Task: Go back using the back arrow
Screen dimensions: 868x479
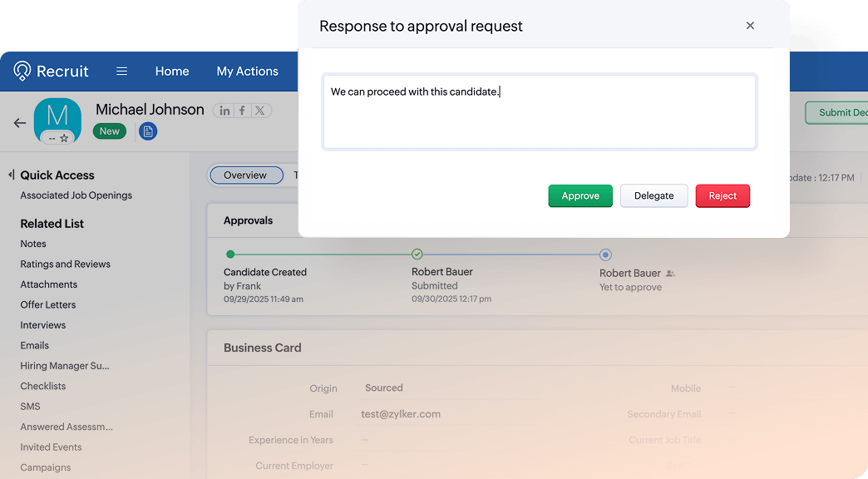Action: [x=19, y=122]
